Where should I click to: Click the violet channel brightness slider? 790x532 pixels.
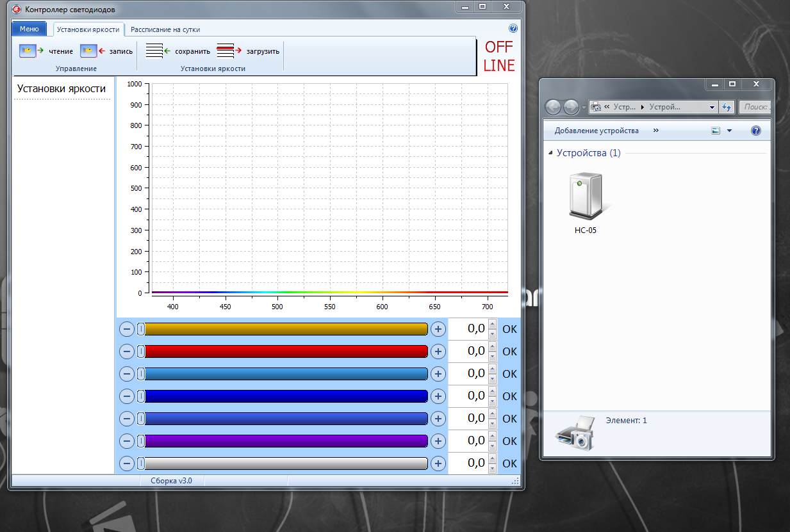click(x=283, y=441)
